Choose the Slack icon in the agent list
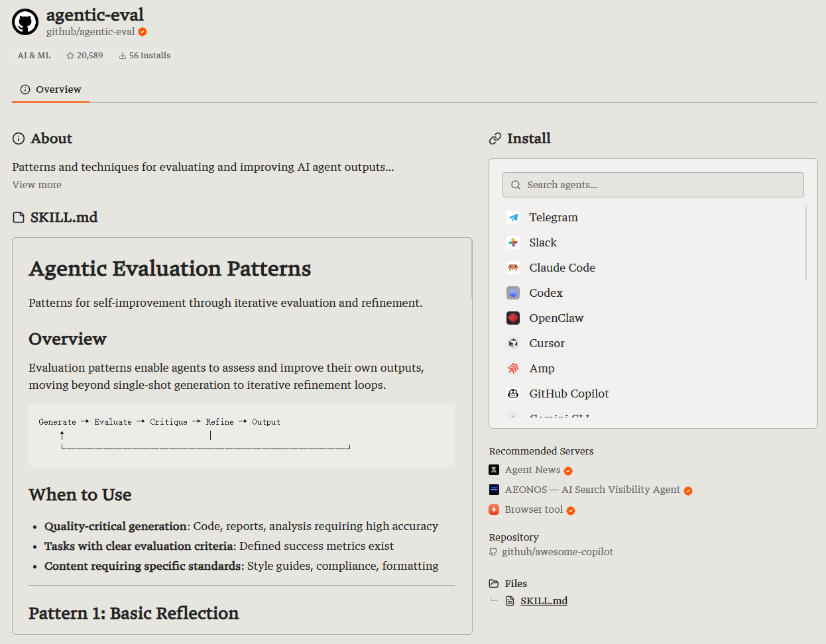Screen dimensions: 826x644 click(x=513, y=242)
